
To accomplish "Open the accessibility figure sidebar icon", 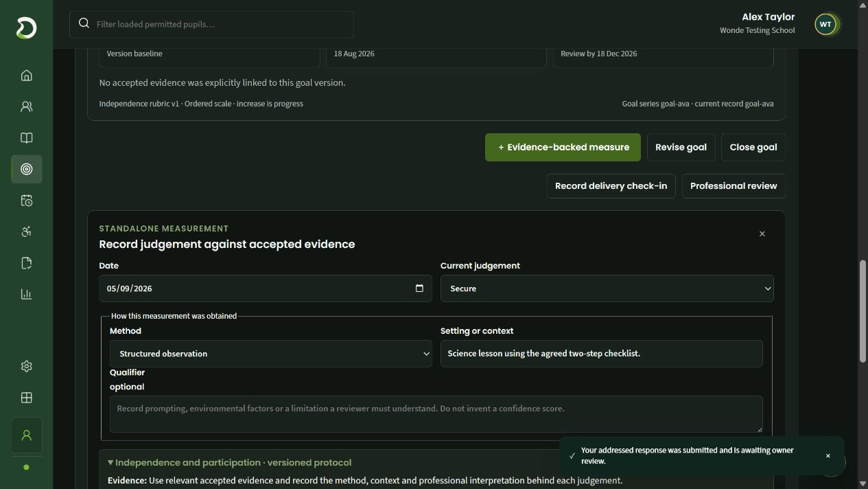I will pyautogui.click(x=26, y=231).
